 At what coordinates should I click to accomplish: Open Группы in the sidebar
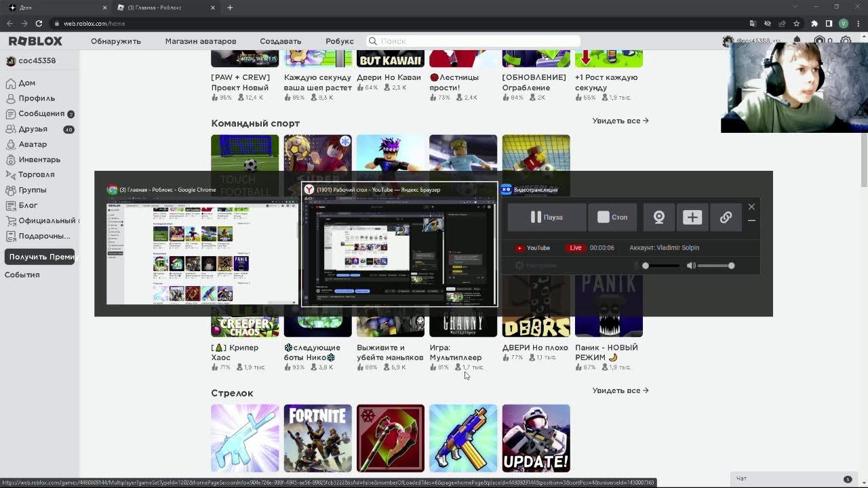26,190
